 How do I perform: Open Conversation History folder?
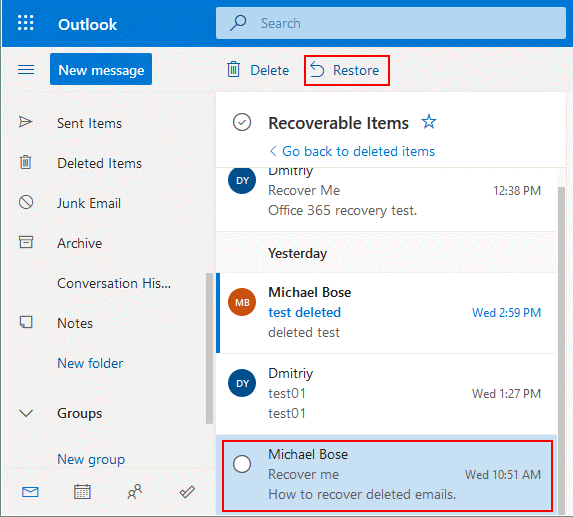click(114, 283)
